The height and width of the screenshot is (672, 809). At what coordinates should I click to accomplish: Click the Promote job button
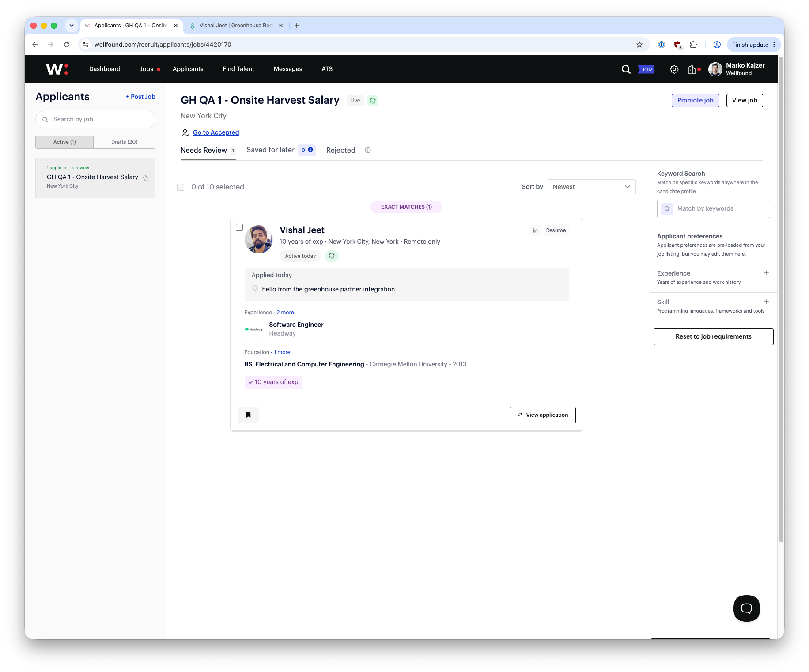(695, 101)
